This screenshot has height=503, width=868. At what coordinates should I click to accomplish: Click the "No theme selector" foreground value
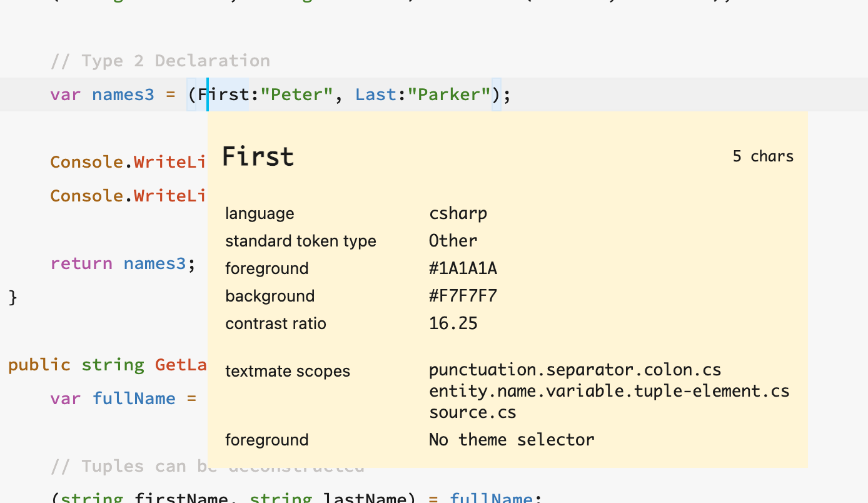(511, 439)
